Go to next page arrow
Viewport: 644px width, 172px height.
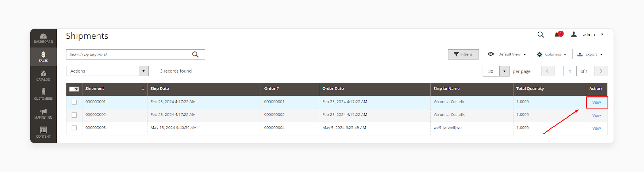click(601, 71)
